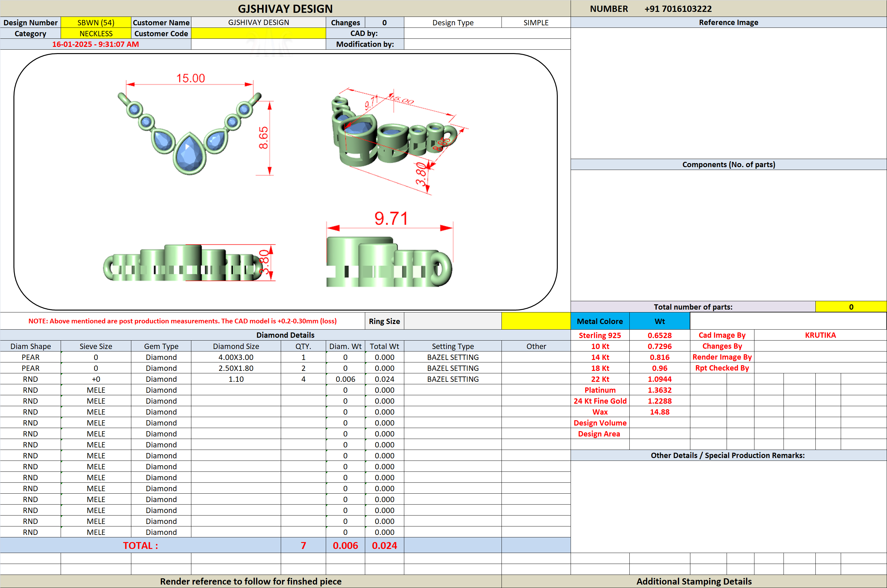This screenshot has width=887, height=588.
Task: Select the SIMPLE design type cell
Action: [536, 22]
